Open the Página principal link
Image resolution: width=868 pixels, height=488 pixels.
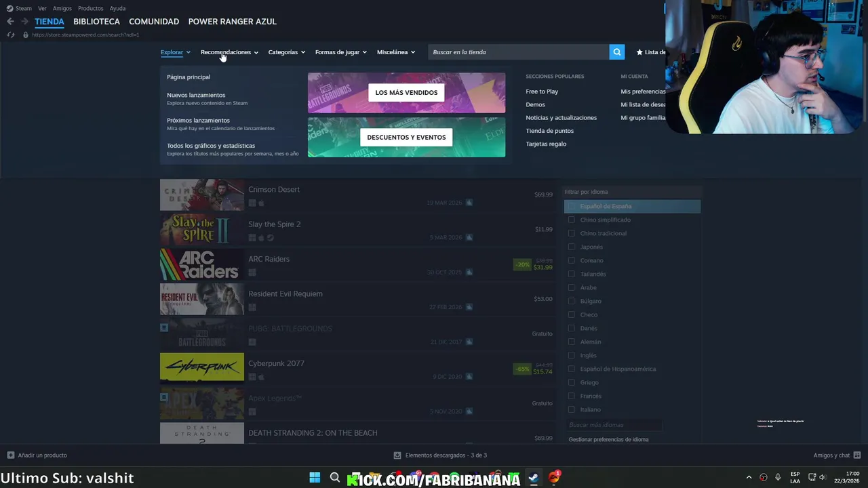(x=189, y=77)
